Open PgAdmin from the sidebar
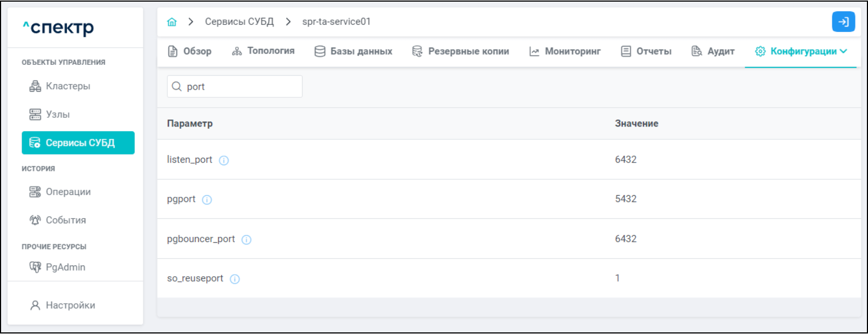 (x=65, y=267)
